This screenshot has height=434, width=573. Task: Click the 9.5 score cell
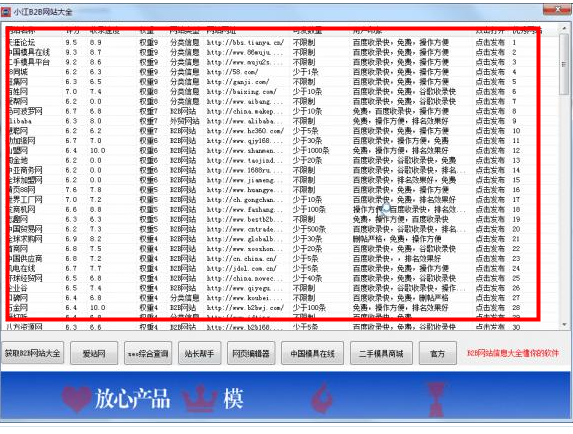coord(71,42)
